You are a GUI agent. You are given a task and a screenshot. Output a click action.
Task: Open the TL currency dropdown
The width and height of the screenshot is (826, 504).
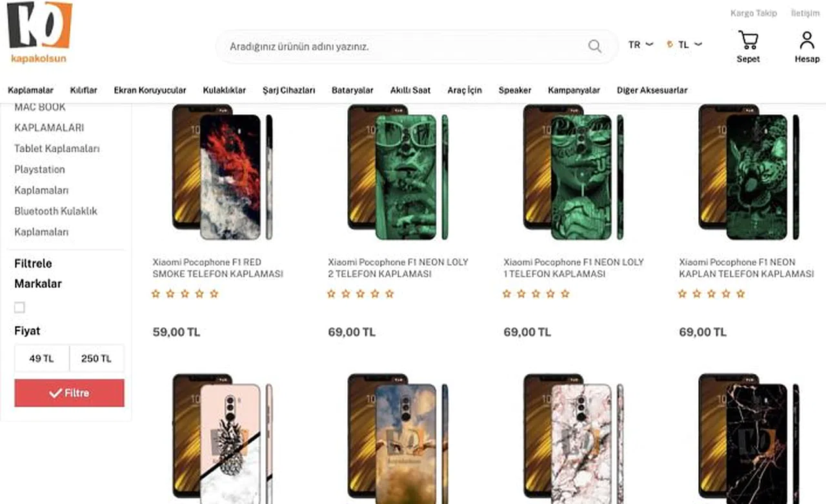(x=684, y=45)
